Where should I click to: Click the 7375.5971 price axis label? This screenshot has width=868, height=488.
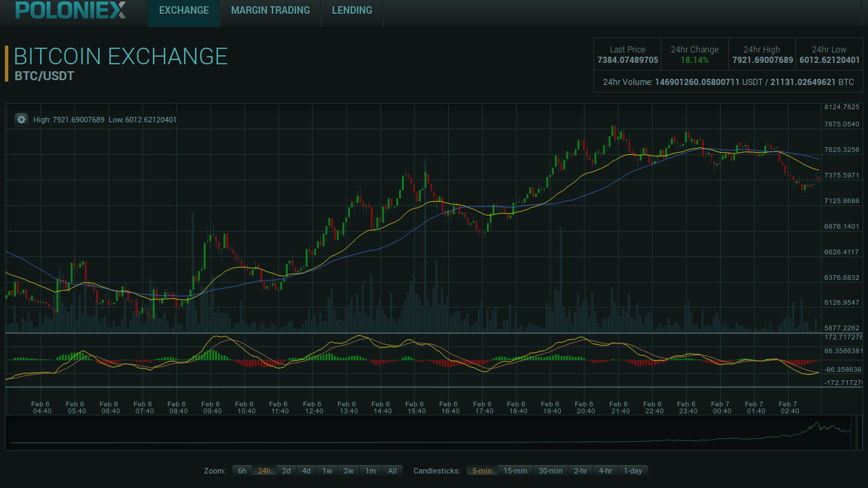842,176
